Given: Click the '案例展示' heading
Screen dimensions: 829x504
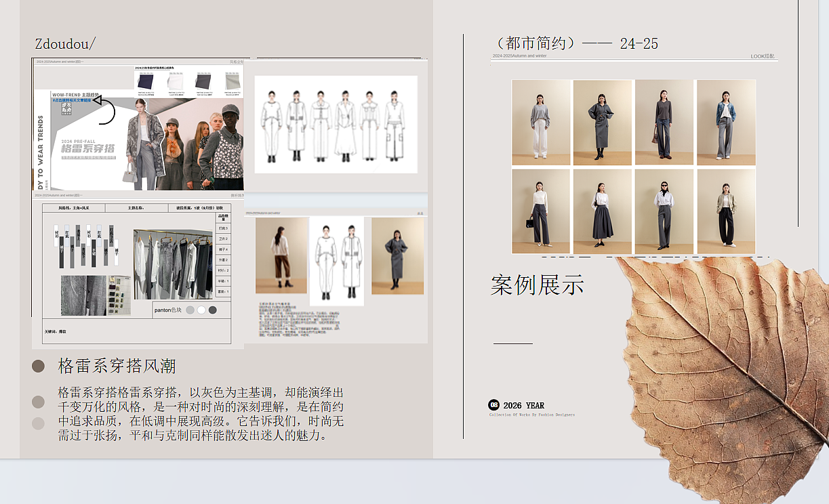Looking at the screenshot, I should pyautogui.click(x=538, y=285).
